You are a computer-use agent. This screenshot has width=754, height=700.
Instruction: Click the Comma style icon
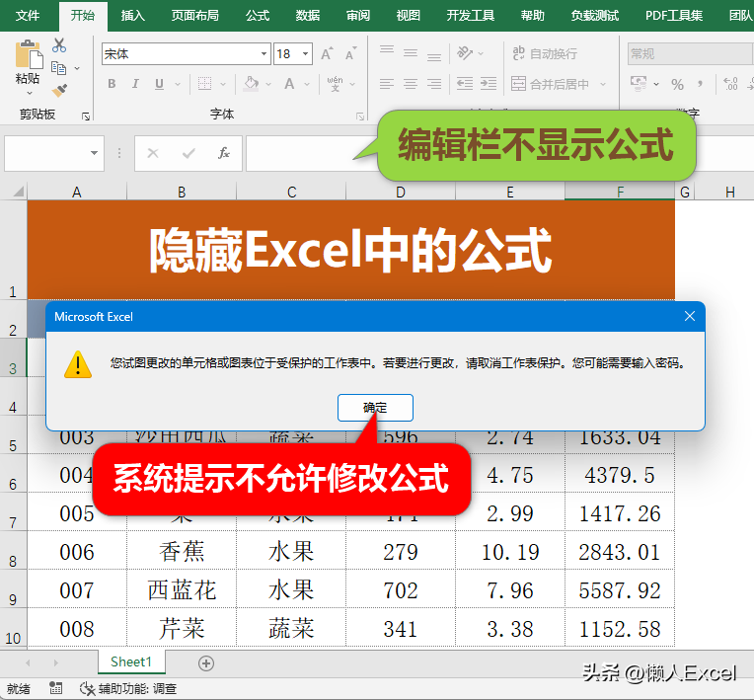tap(700, 84)
